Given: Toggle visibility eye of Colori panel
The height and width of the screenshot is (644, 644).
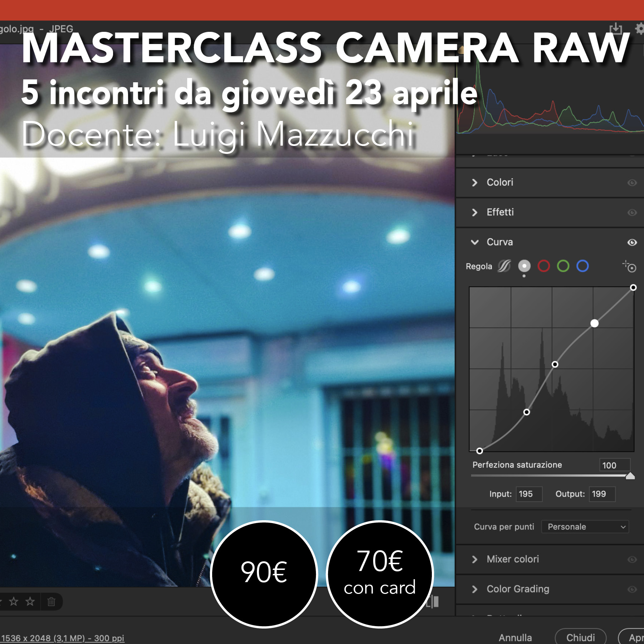Looking at the screenshot, I should pos(632,183).
